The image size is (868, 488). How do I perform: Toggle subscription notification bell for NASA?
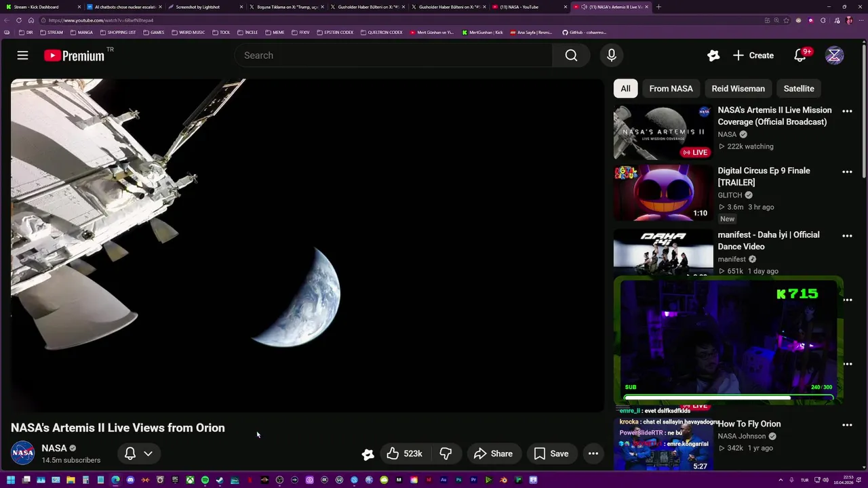(130, 453)
